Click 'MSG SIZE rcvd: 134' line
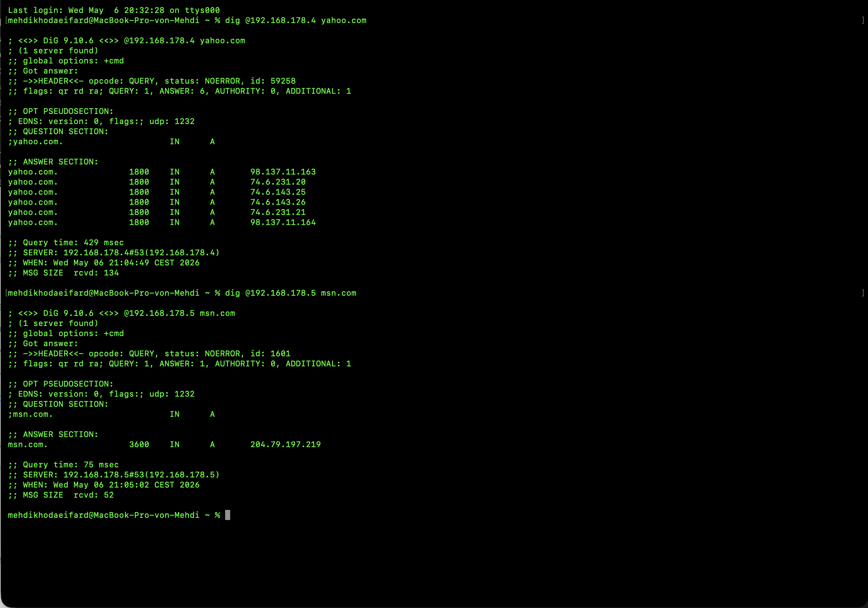The width and height of the screenshot is (868, 608). [x=63, y=273]
